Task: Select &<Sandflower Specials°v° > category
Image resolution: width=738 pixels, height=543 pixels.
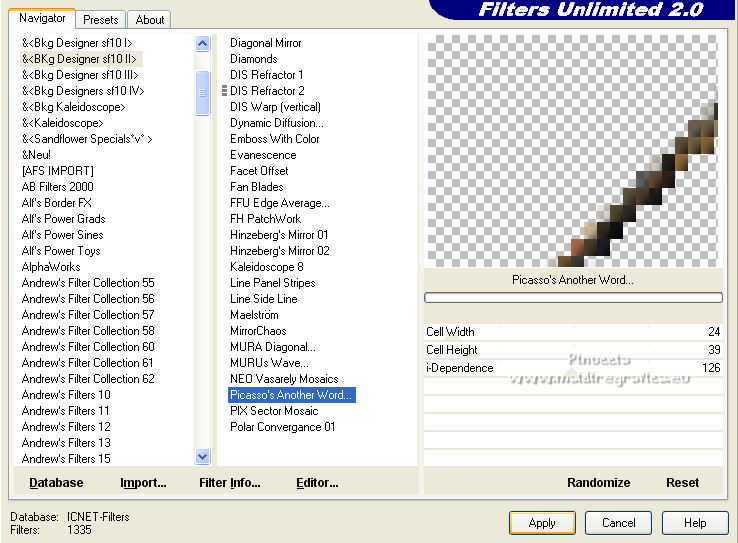Action: (87, 139)
